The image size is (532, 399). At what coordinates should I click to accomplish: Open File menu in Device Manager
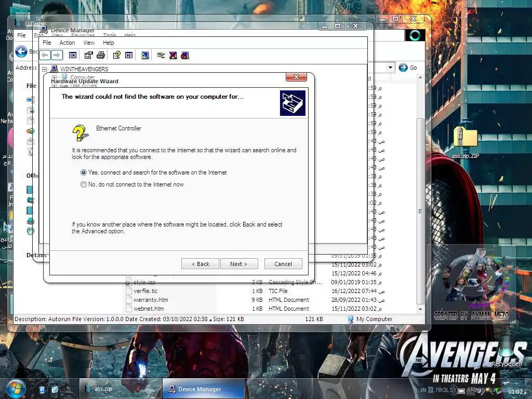coord(47,43)
